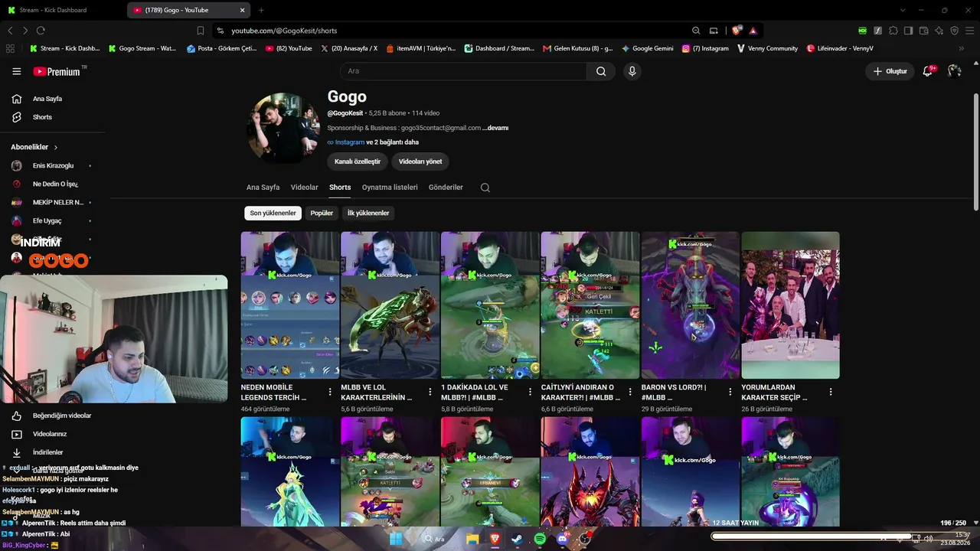The image size is (980, 551).
Task: Expand the Abonelikler section chevron
Action: click(56, 147)
